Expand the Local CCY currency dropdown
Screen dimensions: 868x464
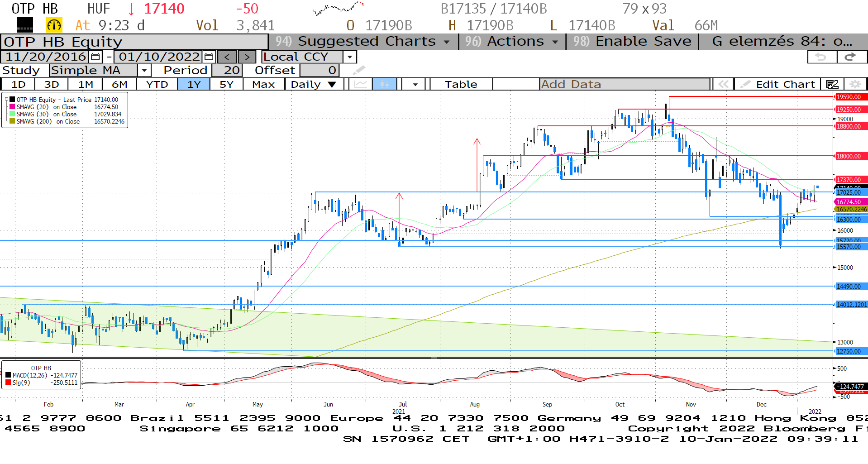coord(349,57)
